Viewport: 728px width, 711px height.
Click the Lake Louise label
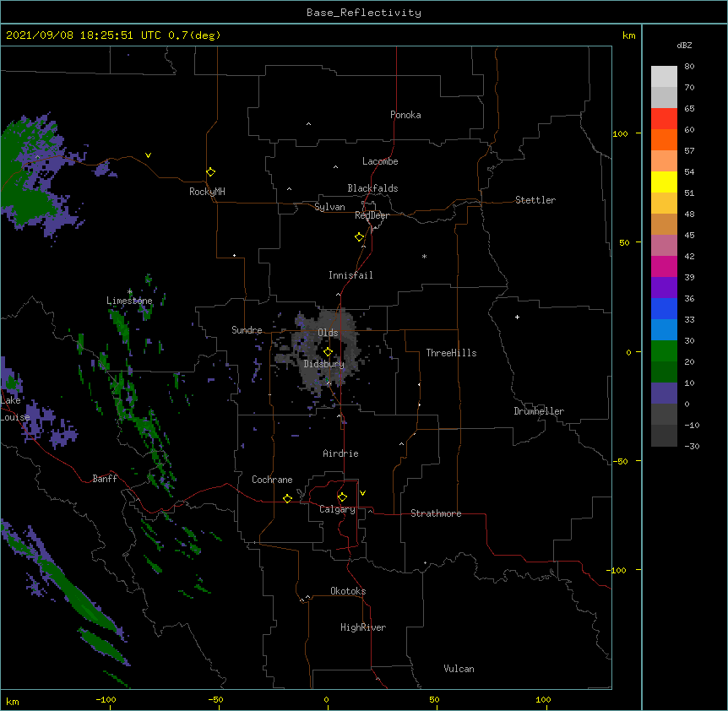click(15, 409)
